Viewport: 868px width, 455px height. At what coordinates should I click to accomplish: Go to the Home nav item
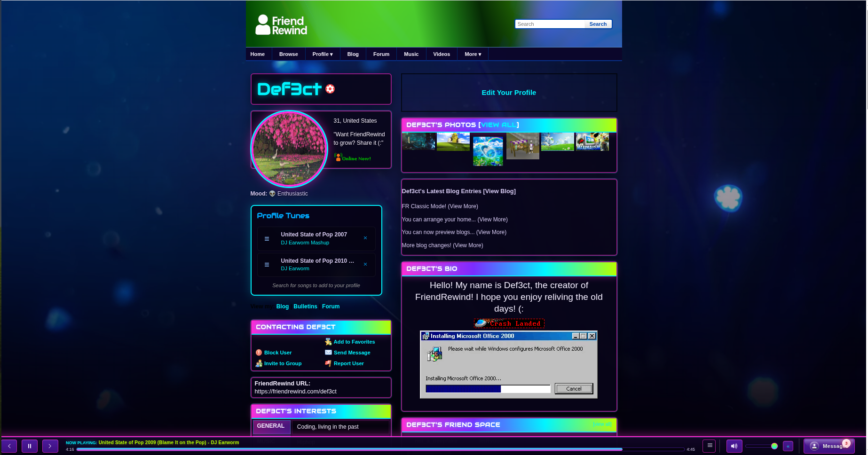coord(258,54)
